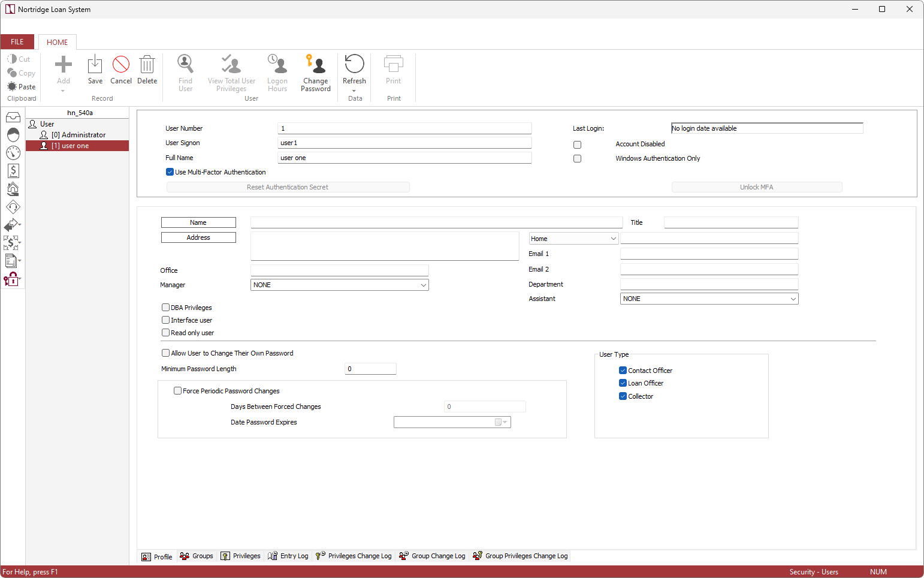Open the dollar document sidebar icon
The height and width of the screenshot is (578, 924).
coord(13,171)
